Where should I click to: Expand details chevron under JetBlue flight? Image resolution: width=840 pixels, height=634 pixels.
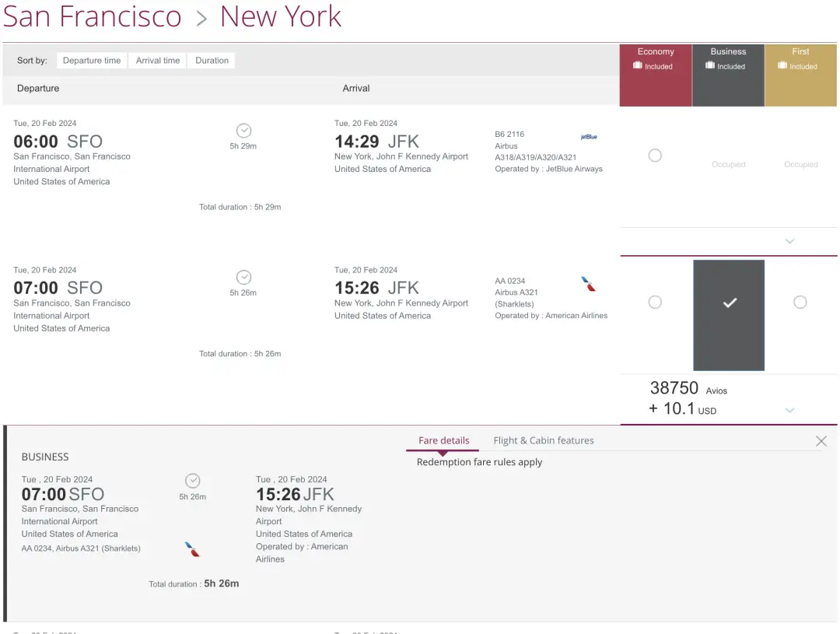pos(790,241)
